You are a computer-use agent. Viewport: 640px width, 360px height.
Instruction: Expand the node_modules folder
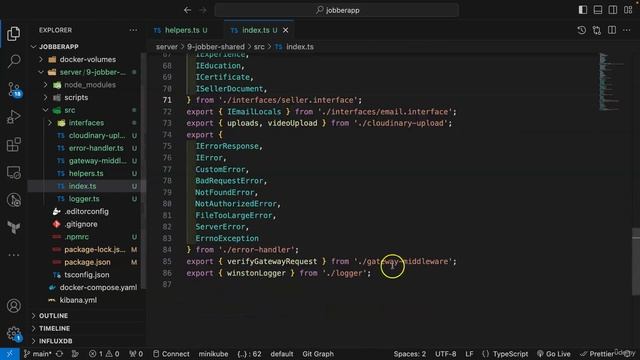45,85
